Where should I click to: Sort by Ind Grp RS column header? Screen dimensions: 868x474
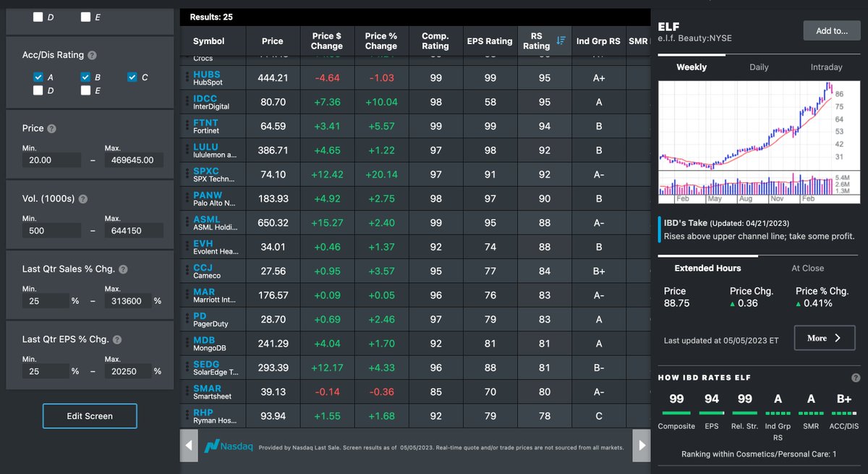pyautogui.click(x=598, y=41)
